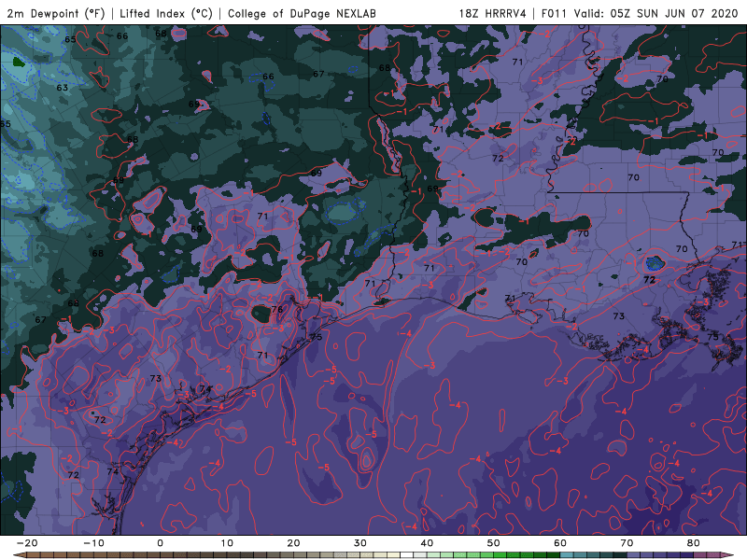Click the white swatch in the color bar

tap(407, 555)
